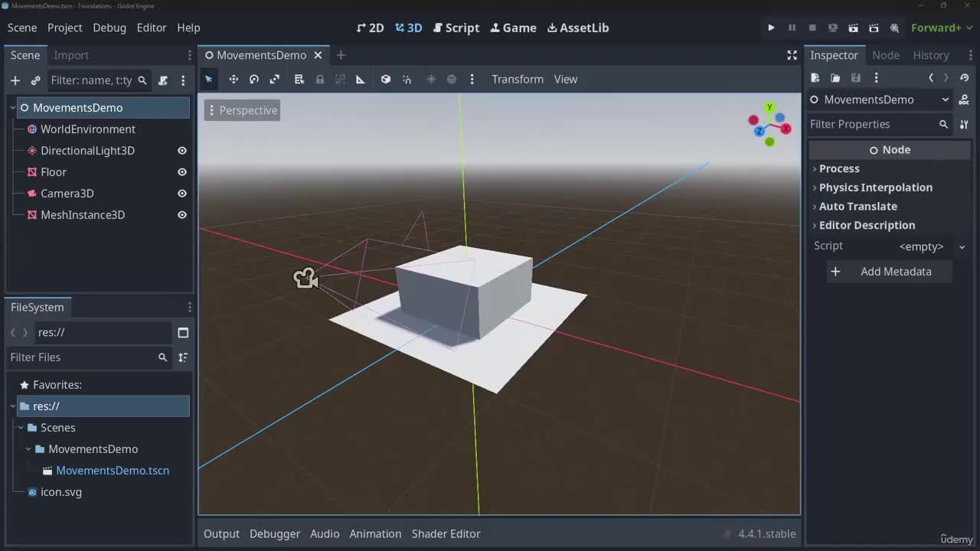Open Inspector property display options
980x551 pixels.
click(x=964, y=124)
